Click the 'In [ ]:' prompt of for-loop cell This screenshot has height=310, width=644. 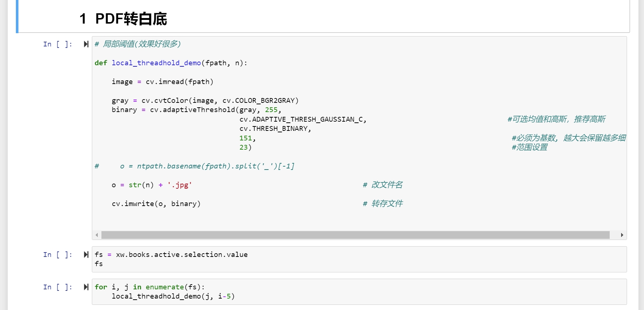click(58, 287)
